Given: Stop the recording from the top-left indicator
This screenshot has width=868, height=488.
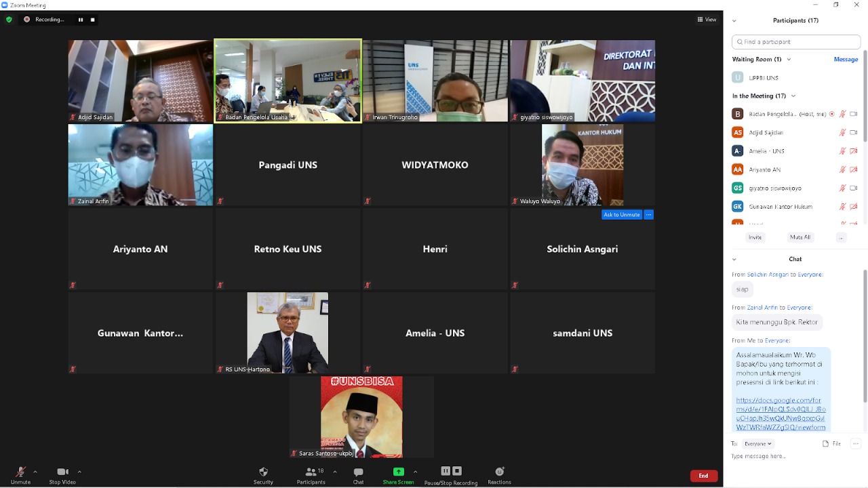Looking at the screenshot, I should pos(93,20).
